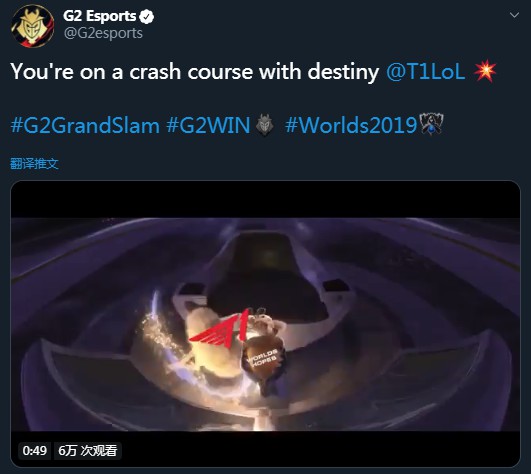Click the verified badge beside G2 Esports
Screen dimensions: 531x474
[147, 17]
